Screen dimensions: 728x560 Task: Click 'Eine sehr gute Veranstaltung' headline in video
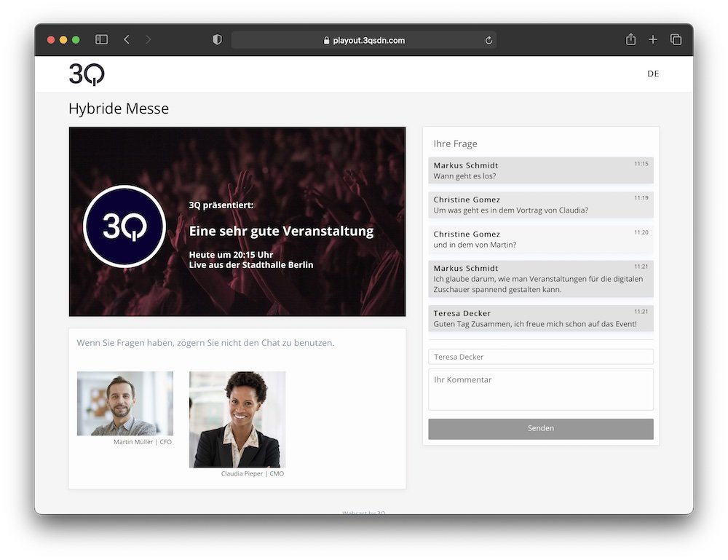[x=281, y=232]
